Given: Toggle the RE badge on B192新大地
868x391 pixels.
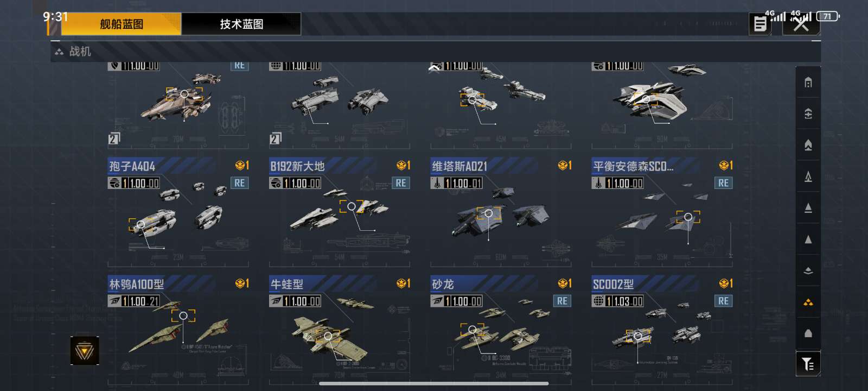Looking at the screenshot, I should pos(401,183).
